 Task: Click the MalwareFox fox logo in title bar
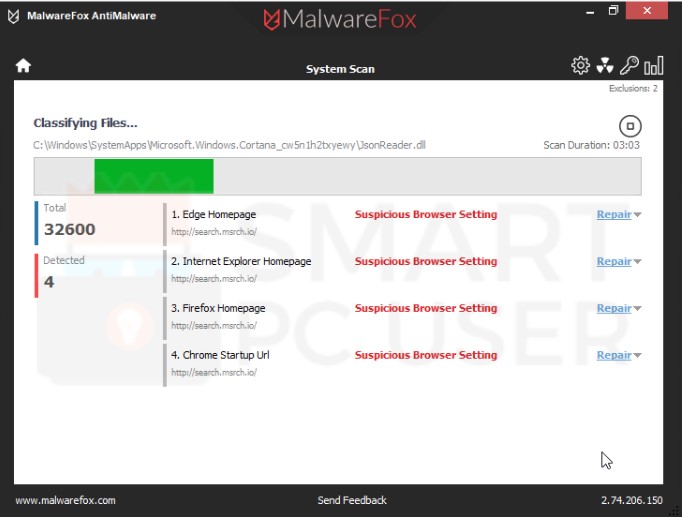13,16
